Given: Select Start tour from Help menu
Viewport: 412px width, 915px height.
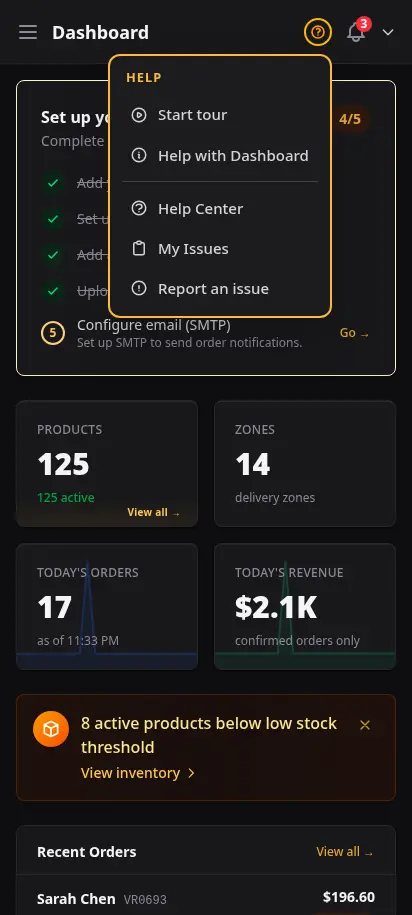Looking at the screenshot, I should tap(219, 115).
